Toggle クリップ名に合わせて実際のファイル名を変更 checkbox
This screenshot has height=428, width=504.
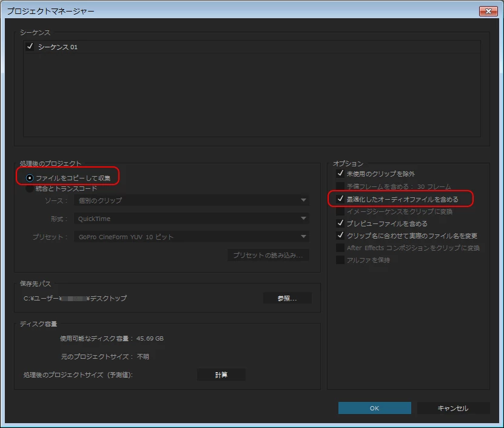(340, 236)
